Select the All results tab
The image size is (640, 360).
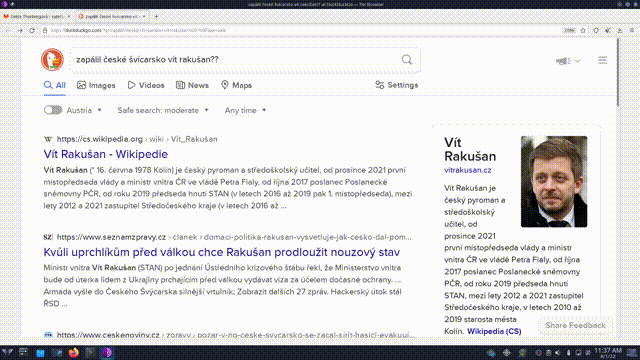click(x=55, y=85)
